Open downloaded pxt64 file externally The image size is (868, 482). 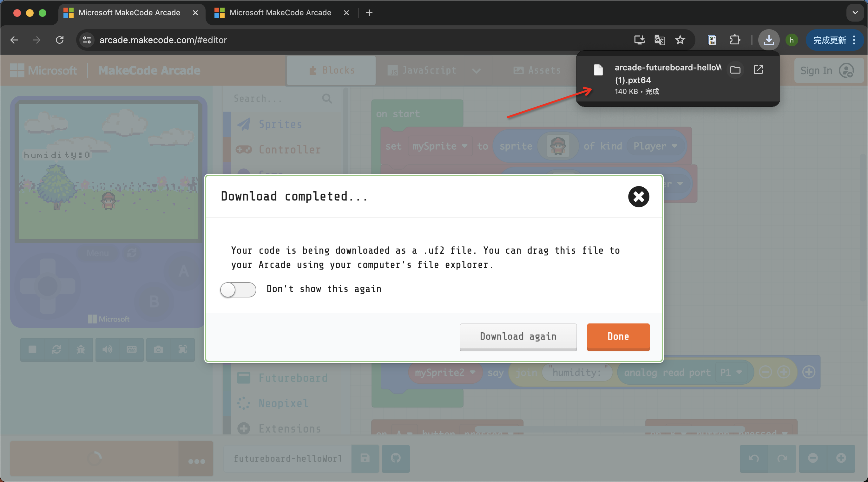[758, 70]
